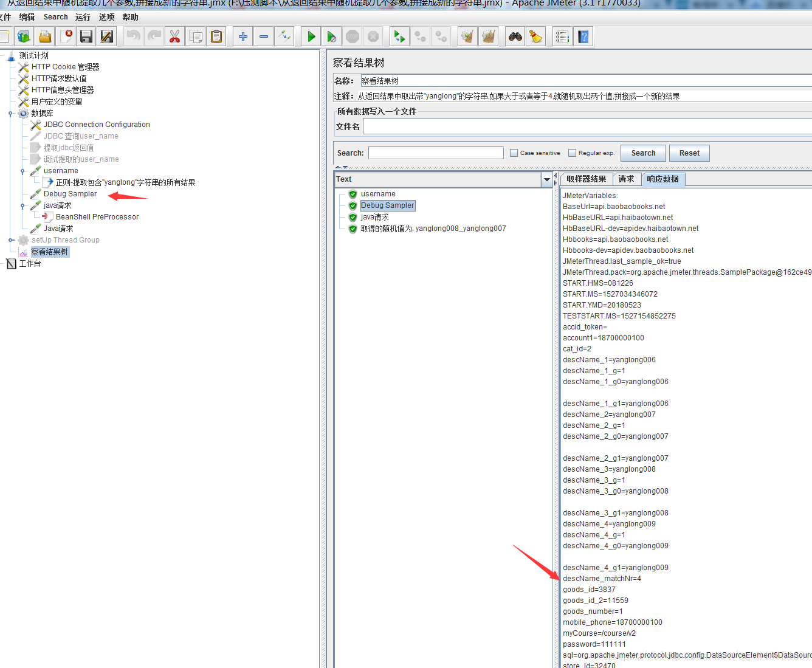
Task: Click the Remote Stop All icon
Action: 421,36
